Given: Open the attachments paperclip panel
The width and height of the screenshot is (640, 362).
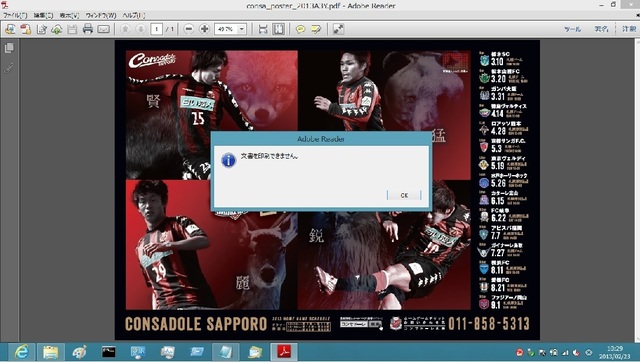Looking at the screenshot, I should pos(9,68).
